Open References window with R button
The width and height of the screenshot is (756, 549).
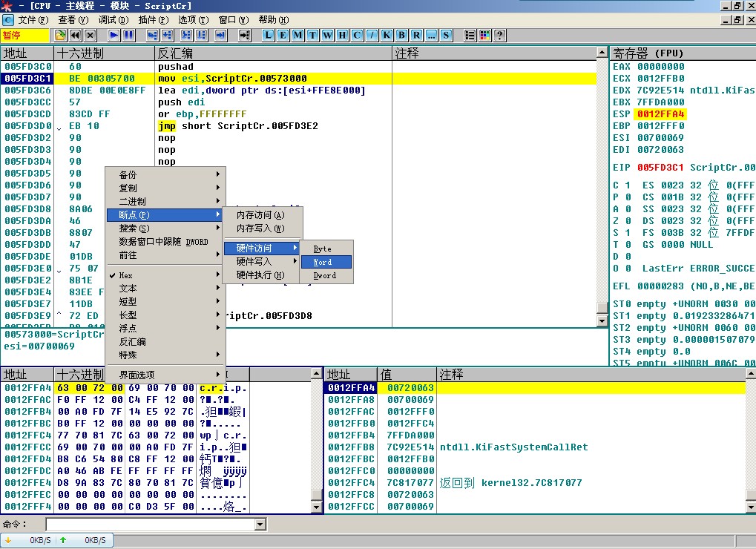(x=416, y=35)
